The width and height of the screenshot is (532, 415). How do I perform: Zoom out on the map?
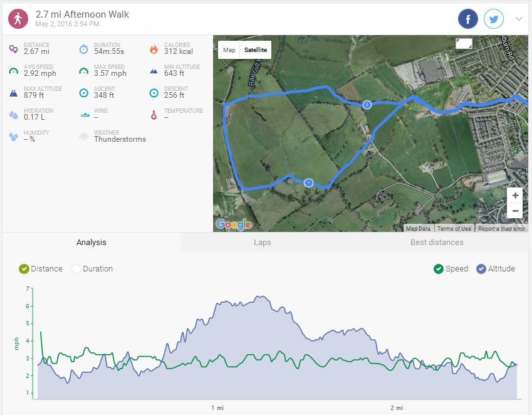click(514, 211)
